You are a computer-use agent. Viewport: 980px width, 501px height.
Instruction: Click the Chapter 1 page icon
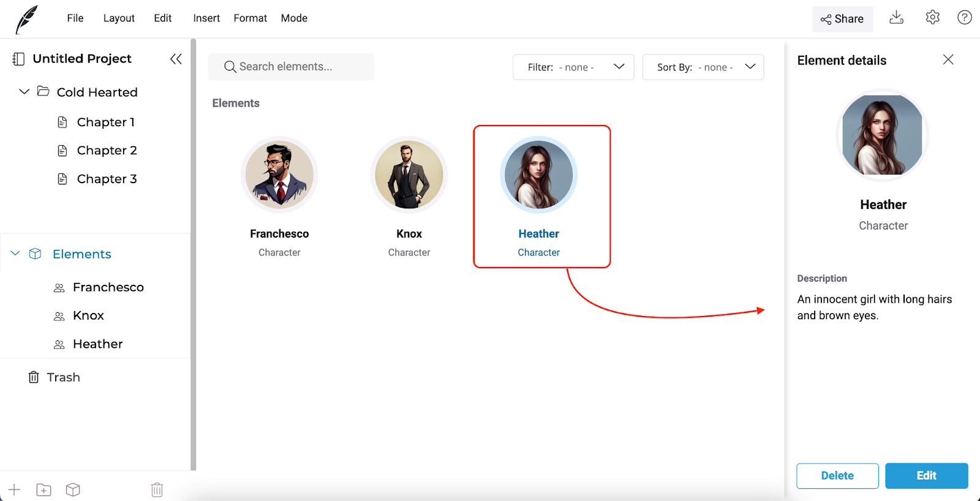tap(62, 122)
